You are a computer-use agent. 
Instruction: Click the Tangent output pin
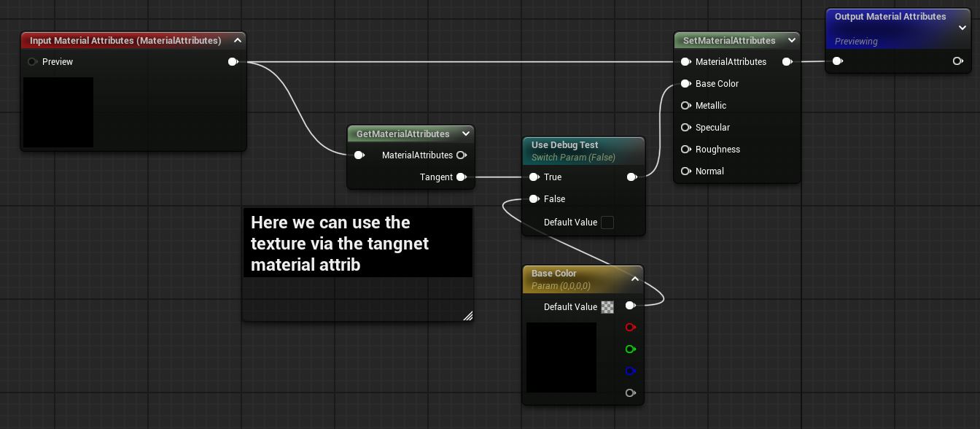[x=462, y=177]
